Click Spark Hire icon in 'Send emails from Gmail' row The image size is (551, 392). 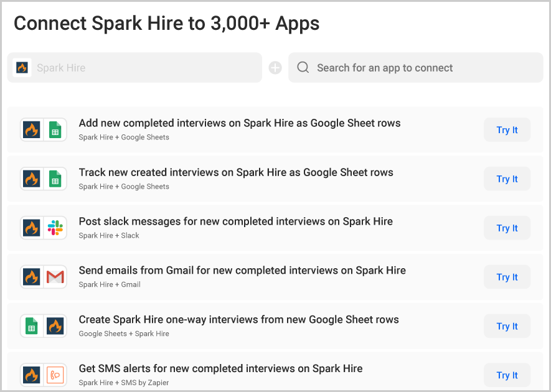[32, 277]
